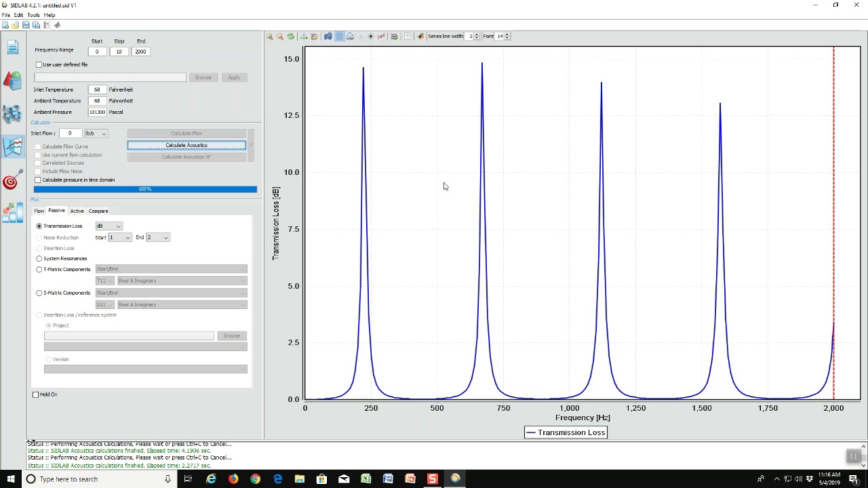Viewport: 868px width, 488px height.
Task: Open the document page in left sidebar
Action: pyautogui.click(x=12, y=46)
